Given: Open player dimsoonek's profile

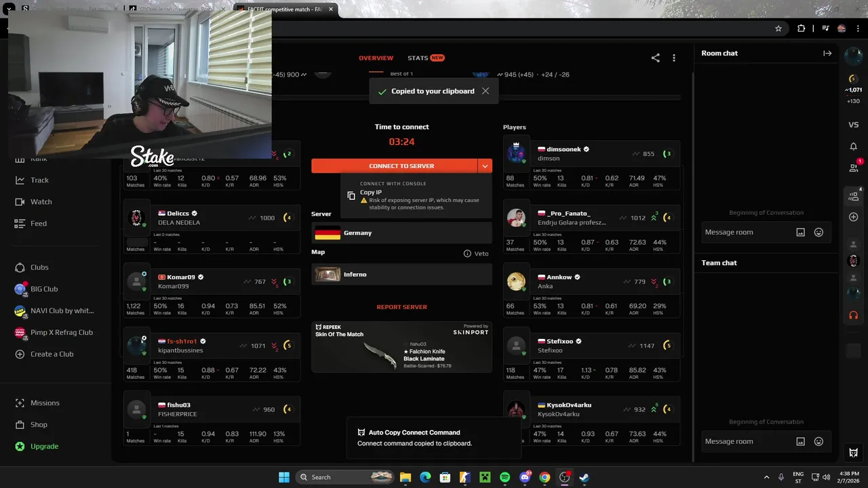Looking at the screenshot, I should pos(564,149).
